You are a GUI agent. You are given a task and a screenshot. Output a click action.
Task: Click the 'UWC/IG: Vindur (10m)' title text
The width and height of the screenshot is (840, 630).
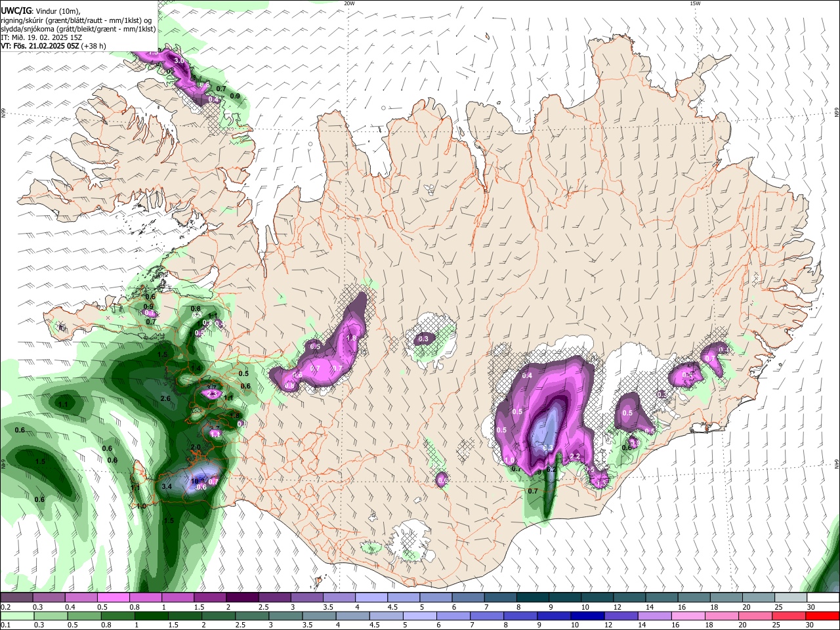coord(40,10)
